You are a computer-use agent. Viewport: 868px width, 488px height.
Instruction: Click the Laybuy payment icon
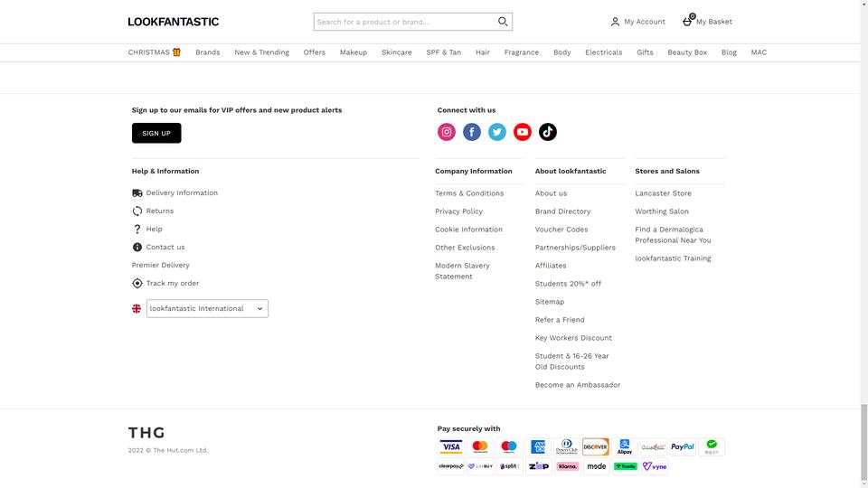pyautogui.click(x=480, y=466)
